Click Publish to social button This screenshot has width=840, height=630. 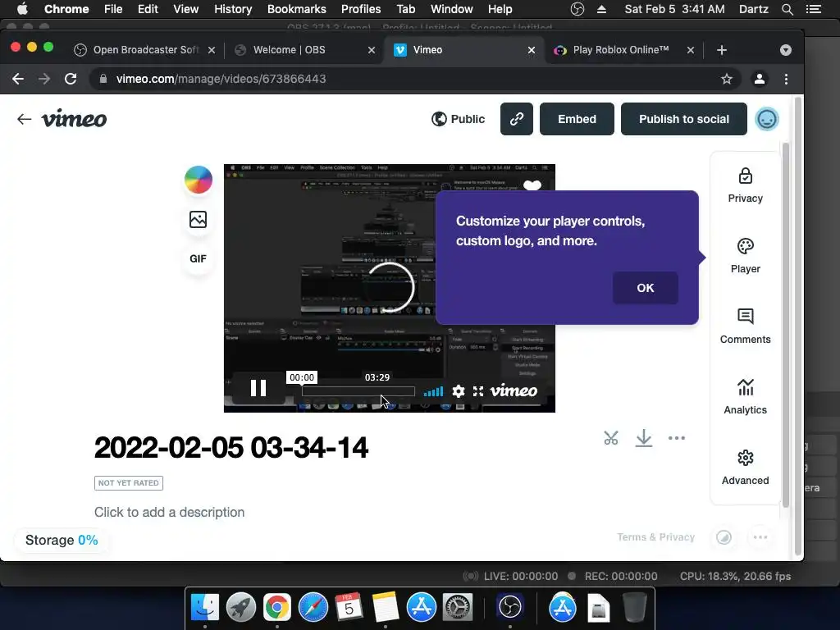(683, 119)
